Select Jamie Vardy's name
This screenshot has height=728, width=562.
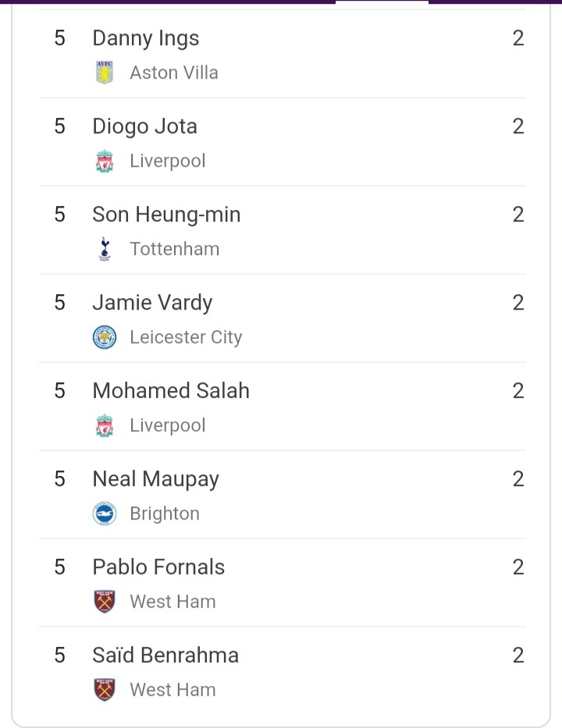tap(152, 304)
